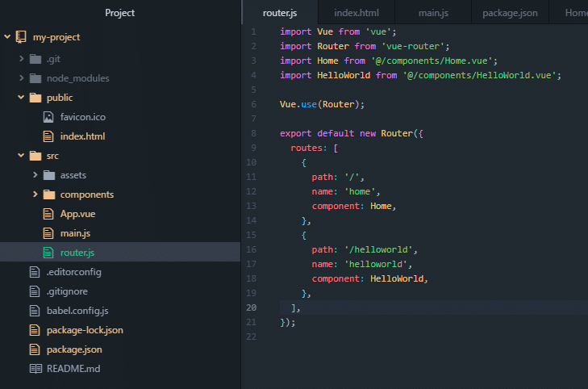Click the App.vue file icon
This screenshot has width=588, height=389.
click(x=48, y=214)
